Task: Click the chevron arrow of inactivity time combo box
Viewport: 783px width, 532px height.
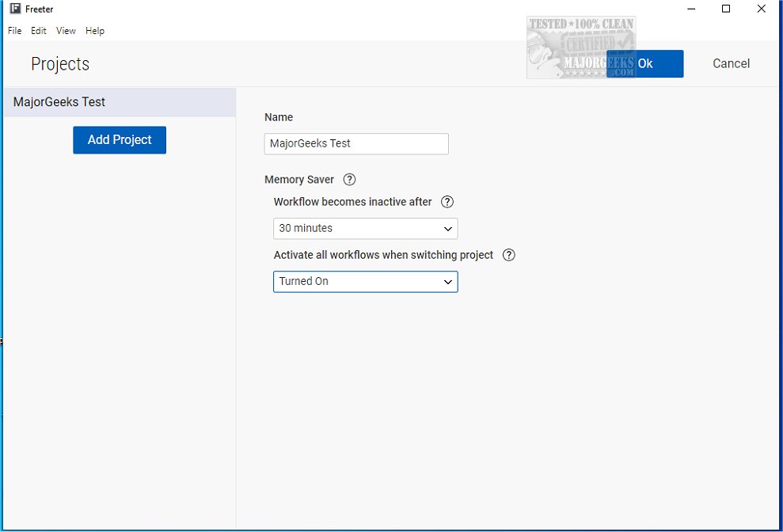Action: pos(448,229)
